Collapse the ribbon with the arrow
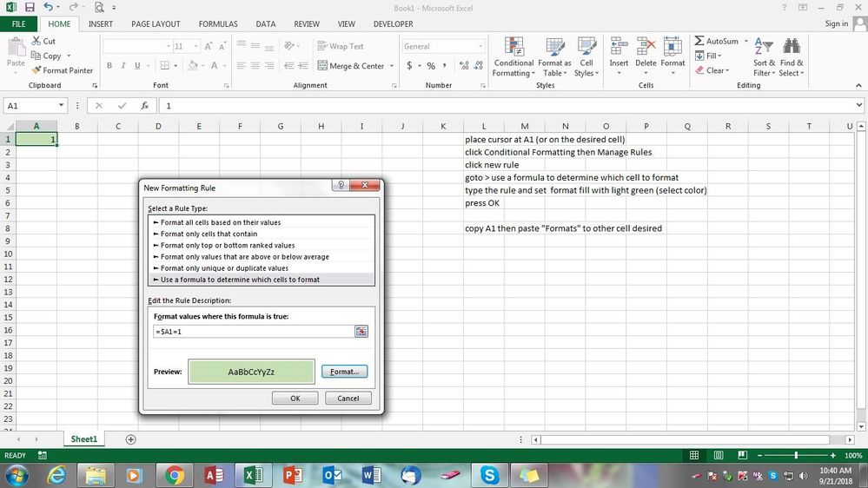 click(x=858, y=85)
